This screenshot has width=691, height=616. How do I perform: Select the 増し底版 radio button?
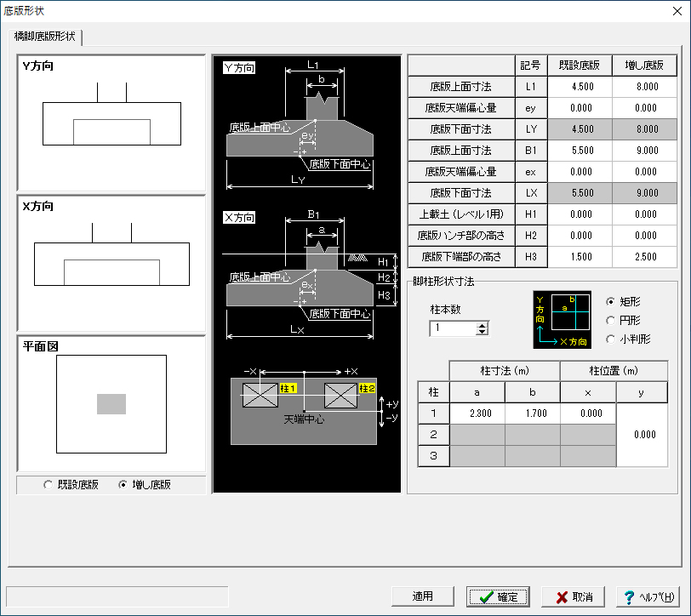pos(124,485)
